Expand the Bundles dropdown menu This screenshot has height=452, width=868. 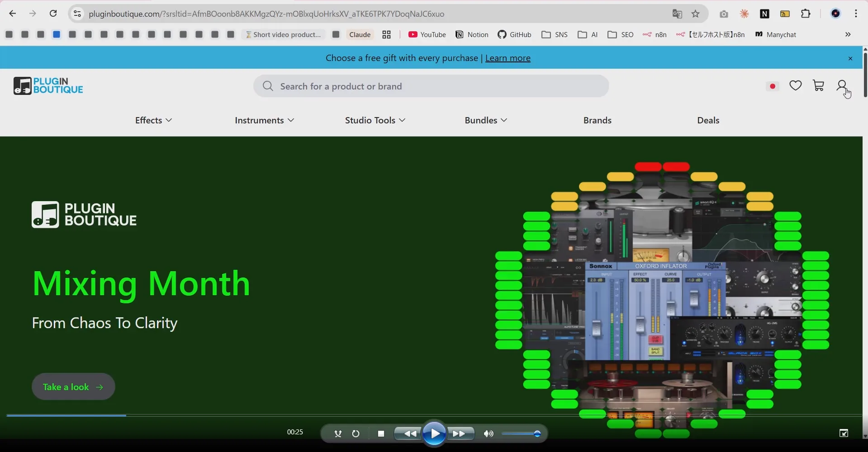484,120
